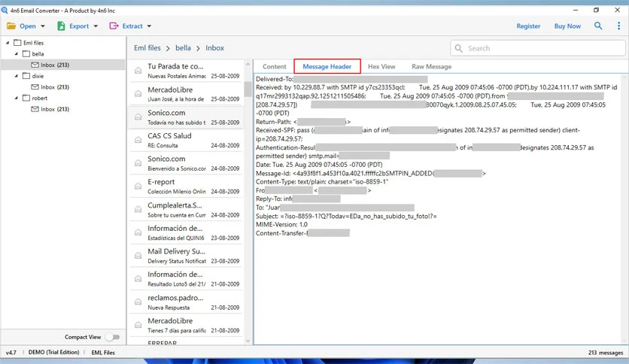Switch to the Content tab

[x=275, y=66]
